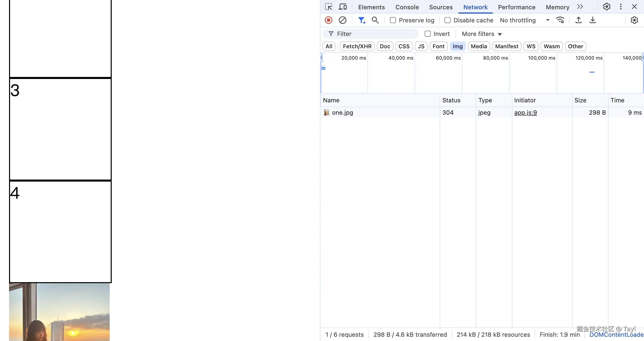The width and height of the screenshot is (644, 341).
Task: Select the inspect element picker icon
Action: [329, 7]
